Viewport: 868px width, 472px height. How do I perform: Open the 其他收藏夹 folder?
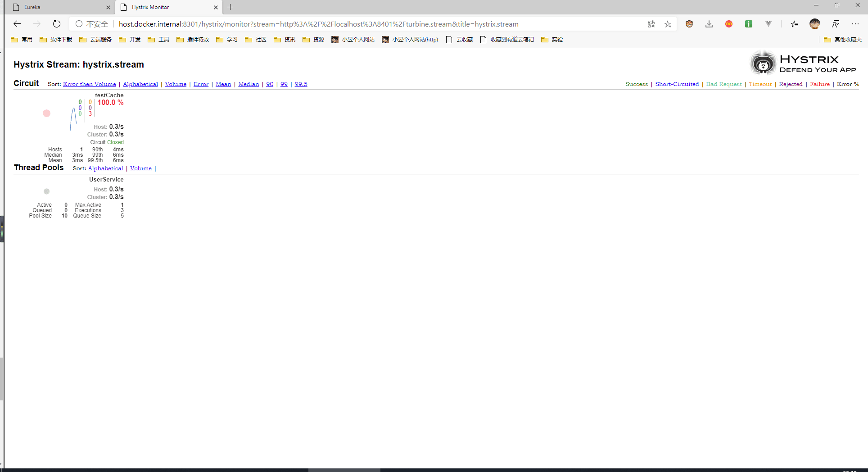click(843, 40)
